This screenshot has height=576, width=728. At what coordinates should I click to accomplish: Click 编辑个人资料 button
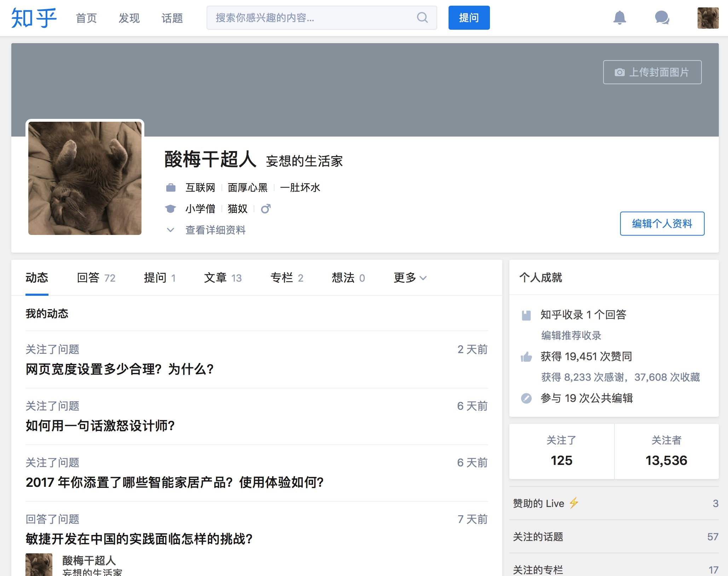(662, 224)
